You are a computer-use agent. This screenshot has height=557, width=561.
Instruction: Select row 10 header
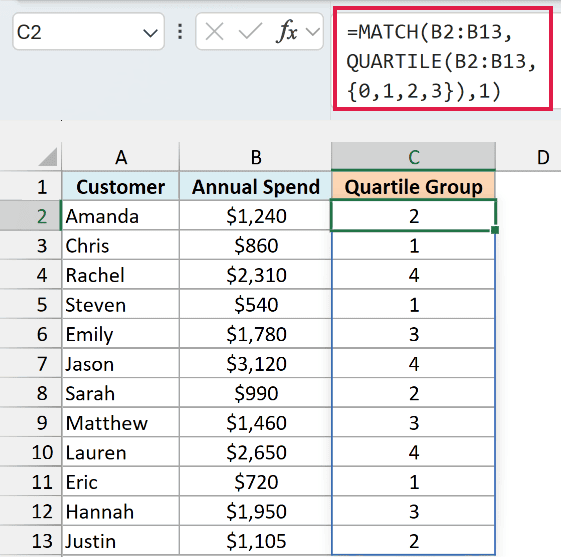(x=31, y=452)
